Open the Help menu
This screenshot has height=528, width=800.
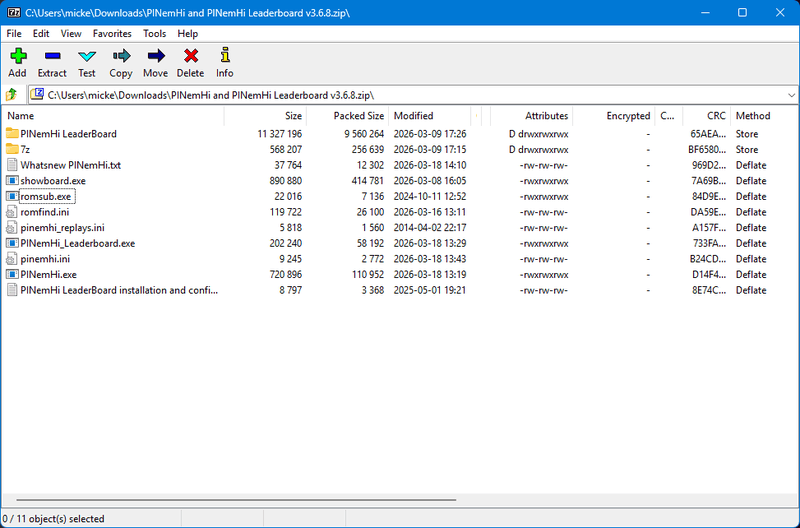click(x=188, y=34)
